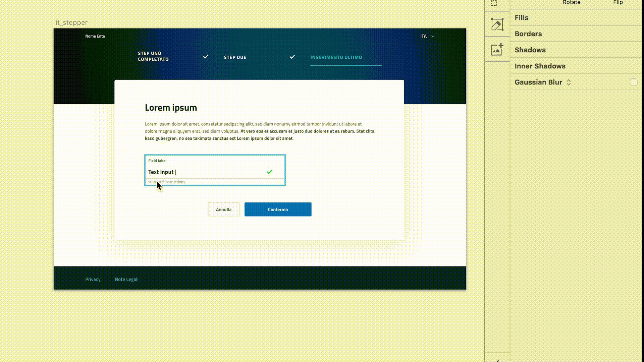This screenshot has width=644, height=362.
Task: Click the Annulla button
Action: pos(224,209)
